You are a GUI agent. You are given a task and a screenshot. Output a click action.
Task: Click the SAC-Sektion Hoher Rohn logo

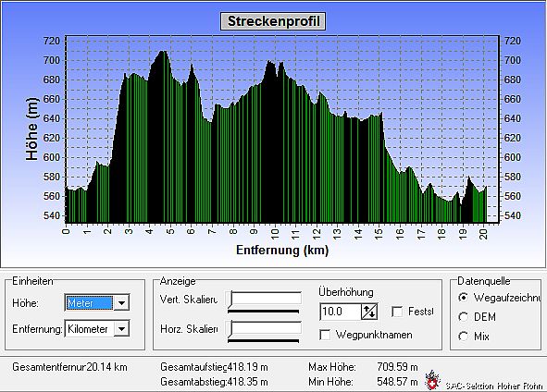[432, 381]
